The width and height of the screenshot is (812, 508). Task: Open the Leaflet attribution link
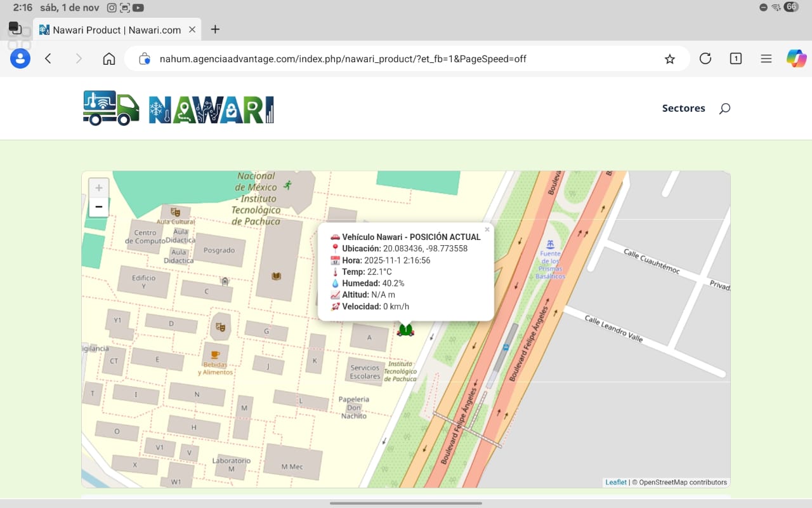click(x=615, y=483)
